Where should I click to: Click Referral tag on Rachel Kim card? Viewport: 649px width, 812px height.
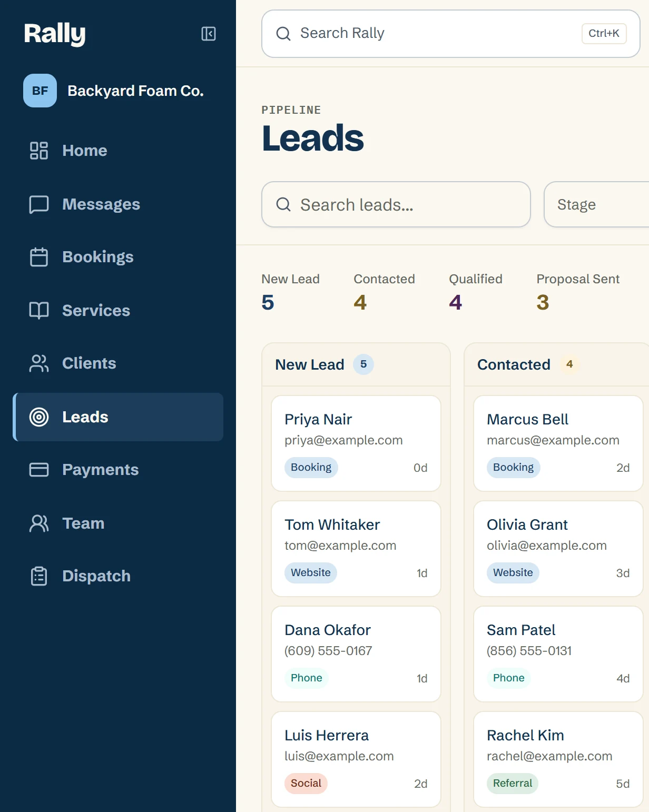(513, 784)
